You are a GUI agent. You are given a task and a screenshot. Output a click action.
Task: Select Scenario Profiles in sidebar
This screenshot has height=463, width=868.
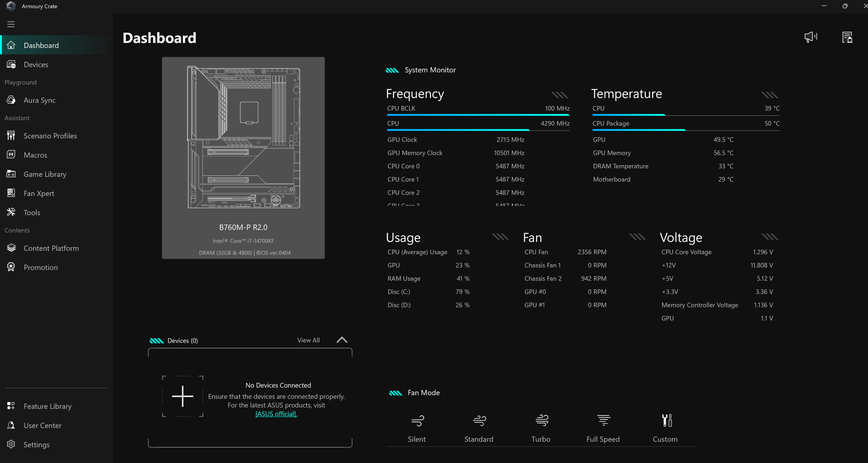50,136
